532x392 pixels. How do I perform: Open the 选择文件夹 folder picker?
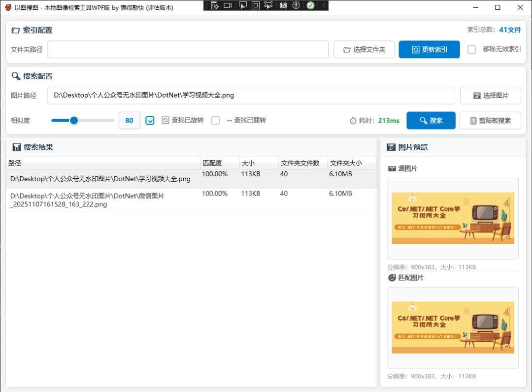(x=364, y=49)
